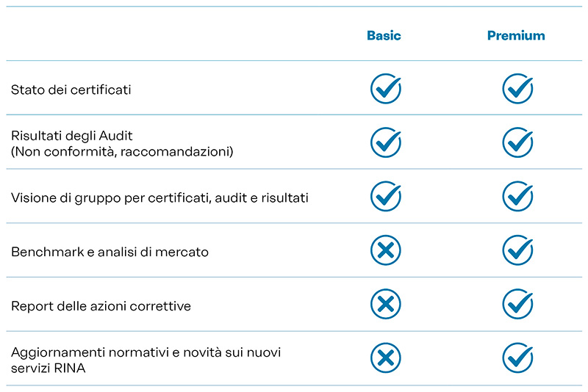
Task: Select the Basic column header
Action: 384,35
